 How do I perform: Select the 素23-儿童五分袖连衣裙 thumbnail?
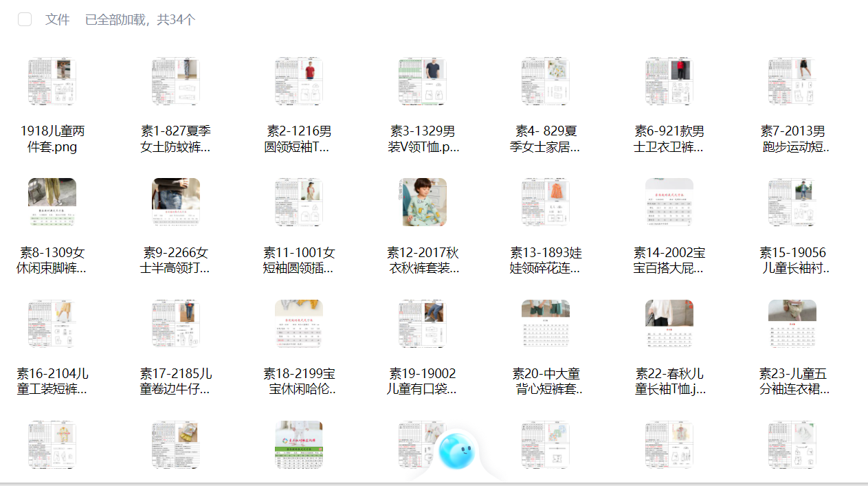(792, 324)
